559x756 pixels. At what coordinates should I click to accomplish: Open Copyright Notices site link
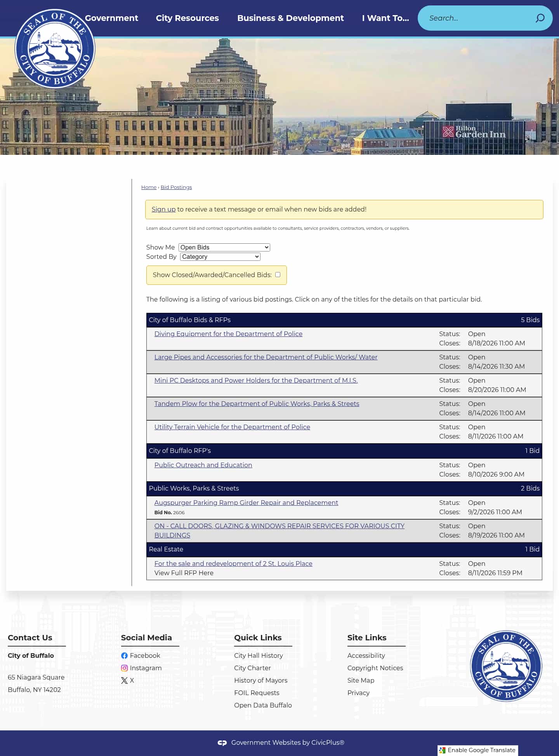click(x=375, y=668)
